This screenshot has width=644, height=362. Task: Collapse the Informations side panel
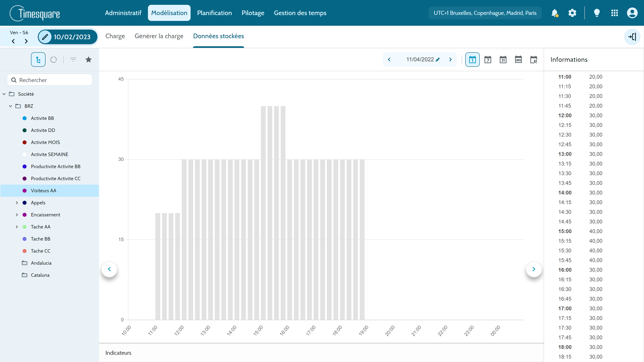(x=632, y=37)
